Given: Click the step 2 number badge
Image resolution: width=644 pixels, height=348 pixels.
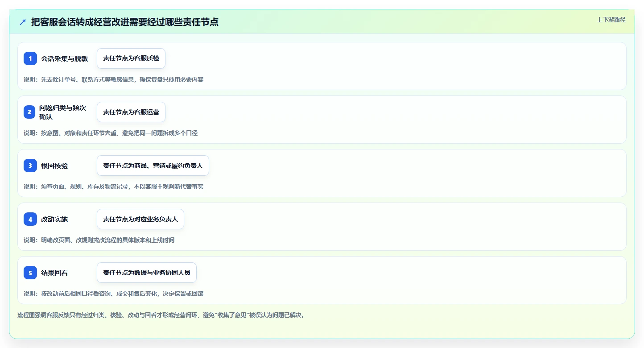Looking at the screenshot, I should (30, 112).
